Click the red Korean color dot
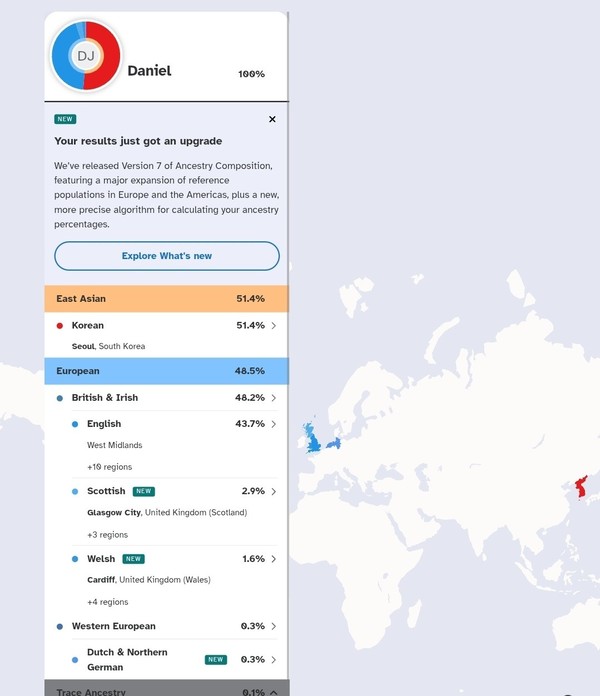The image size is (600, 696). [x=60, y=326]
